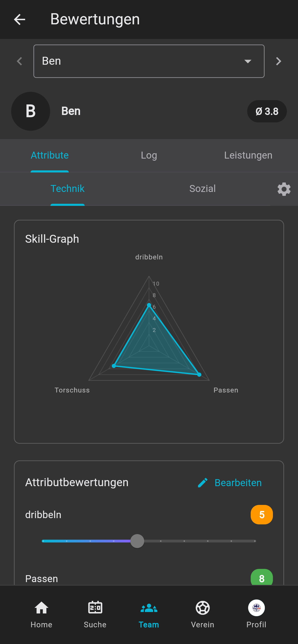Switch to the Leistungen tab
298x644 pixels.
point(248,155)
